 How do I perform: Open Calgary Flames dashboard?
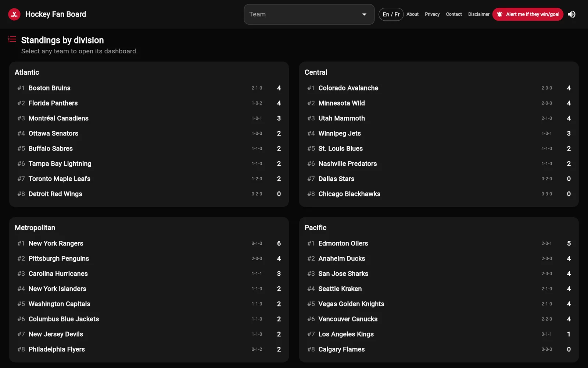click(x=439, y=349)
